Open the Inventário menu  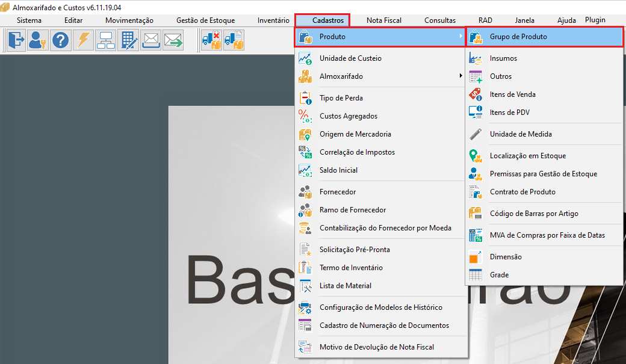pos(273,20)
